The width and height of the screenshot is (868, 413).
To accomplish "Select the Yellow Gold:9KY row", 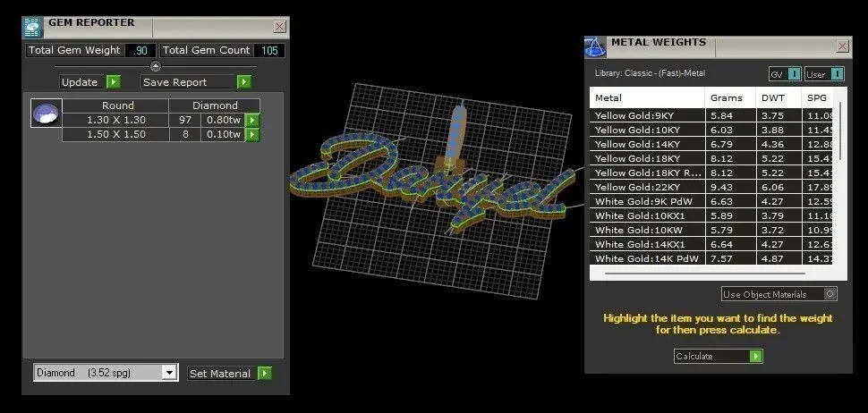I will [x=711, y=115].
